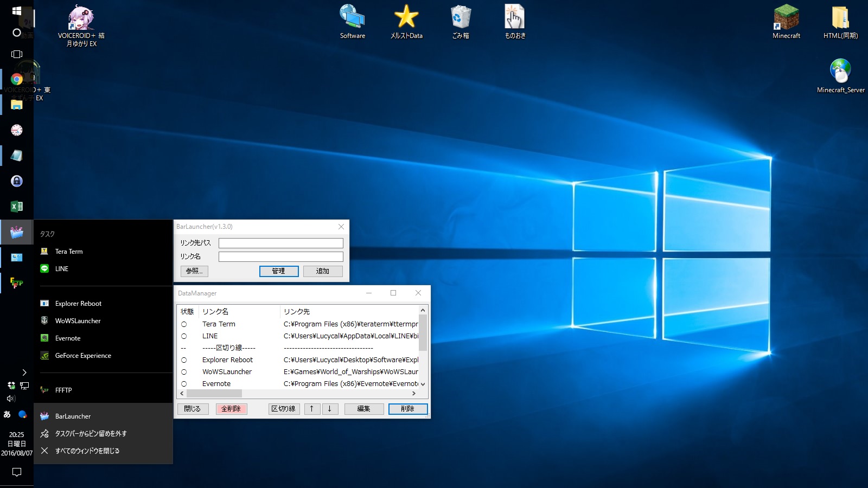Toggle the あ IME input mode indicator

pyautogui.click(x=7, y=414)
